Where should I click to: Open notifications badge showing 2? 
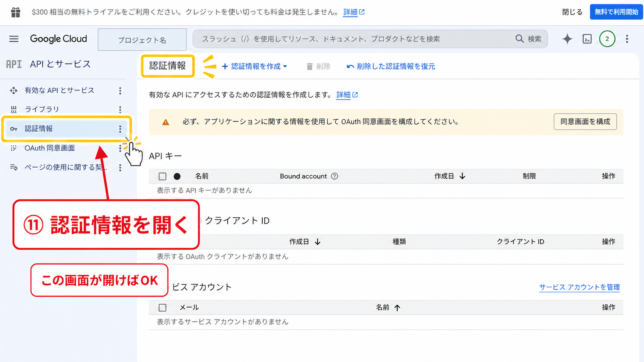click(x=607, y=39)
